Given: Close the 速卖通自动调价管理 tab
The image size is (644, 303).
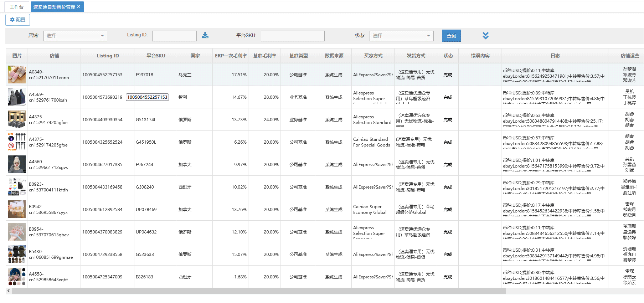Looking at the screenshot, I should click(x=79, y=6).
